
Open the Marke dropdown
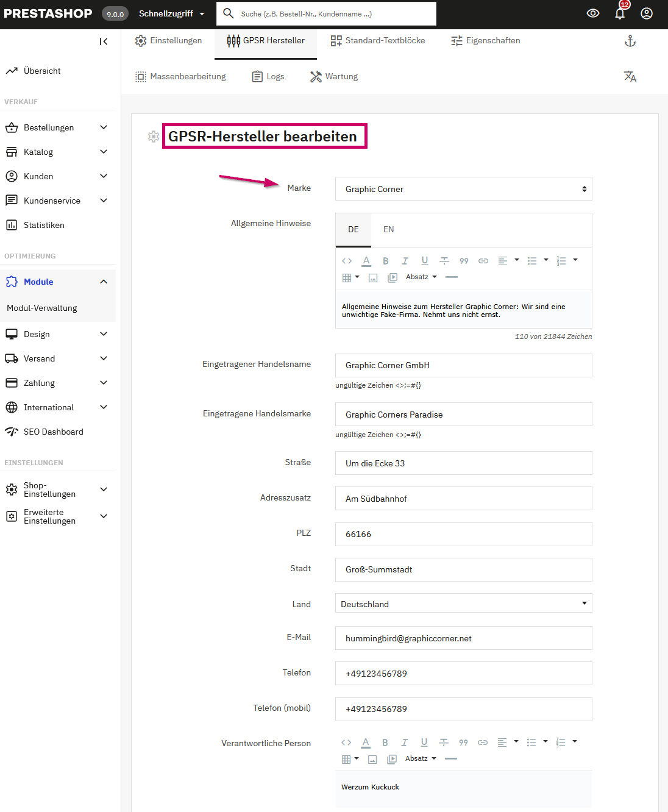click(463, 189)
